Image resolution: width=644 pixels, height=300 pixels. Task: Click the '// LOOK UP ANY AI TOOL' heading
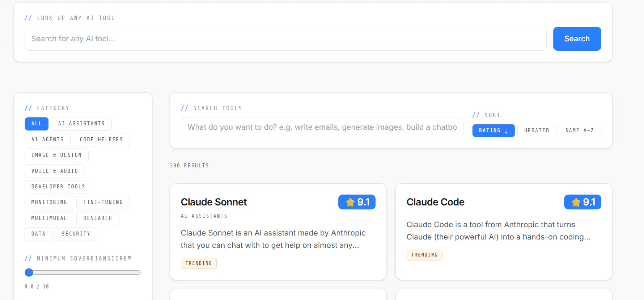click(69, 18)
